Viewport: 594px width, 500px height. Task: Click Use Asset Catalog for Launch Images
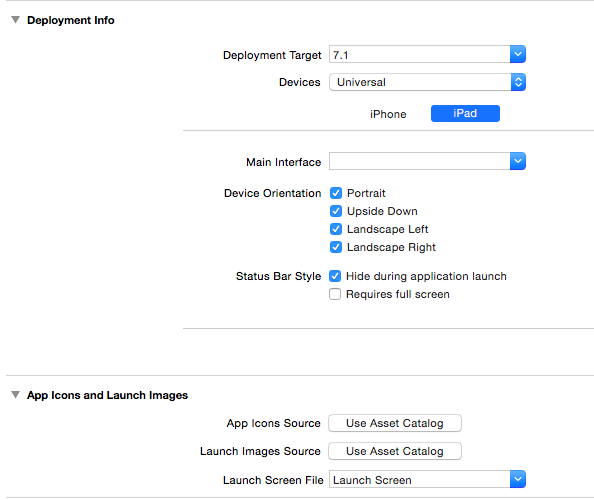395,451
